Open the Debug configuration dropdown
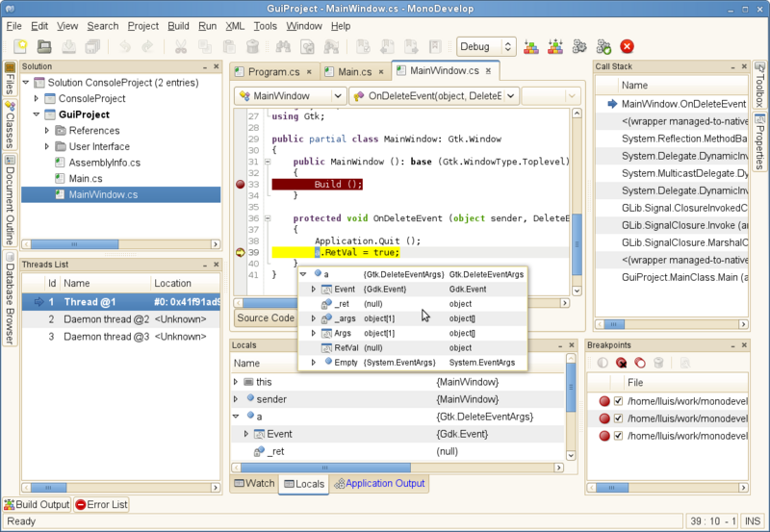This screenshot has width=770, height=532. click(x=486, y=46)
